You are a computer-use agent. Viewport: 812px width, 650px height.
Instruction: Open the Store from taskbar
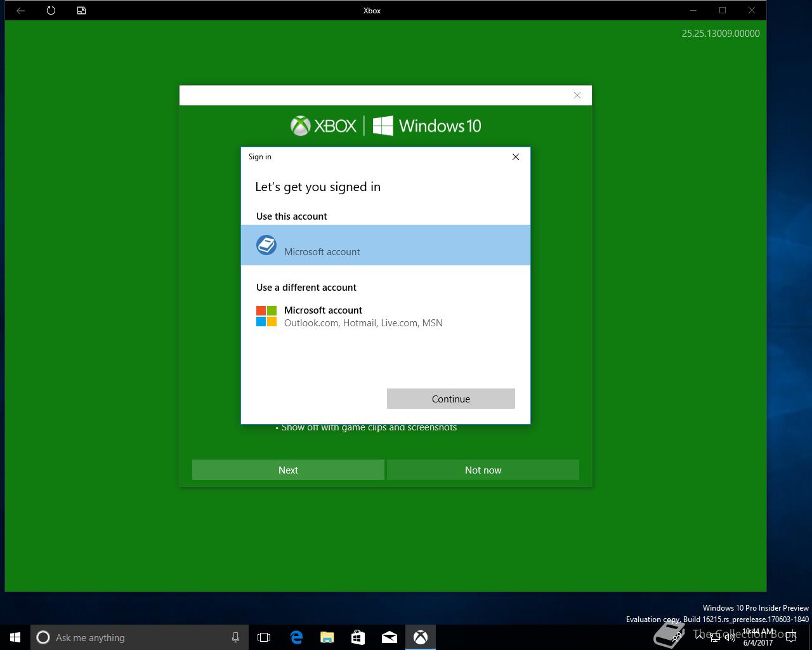click(358, 637)
